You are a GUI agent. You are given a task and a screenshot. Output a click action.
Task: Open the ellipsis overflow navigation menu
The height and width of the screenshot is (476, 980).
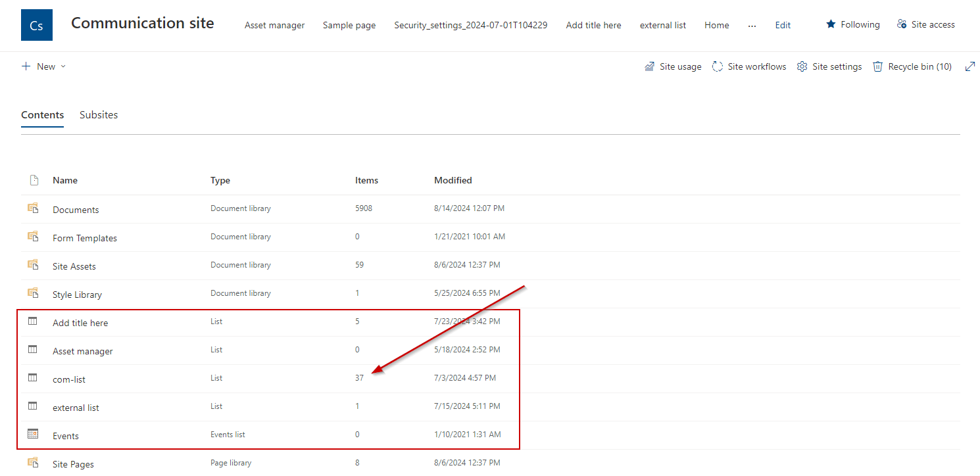click(x=752, y=26)
